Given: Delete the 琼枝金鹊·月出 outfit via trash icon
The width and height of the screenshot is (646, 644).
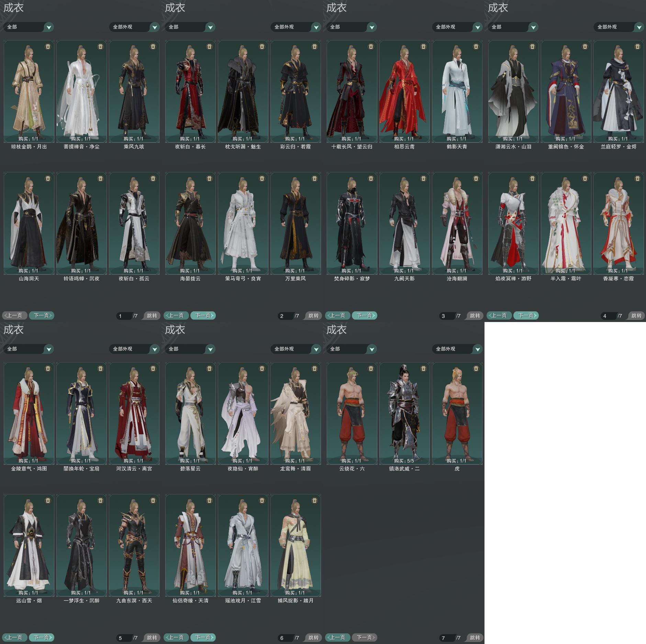Looking at the screenshot, I should point(48,46).
